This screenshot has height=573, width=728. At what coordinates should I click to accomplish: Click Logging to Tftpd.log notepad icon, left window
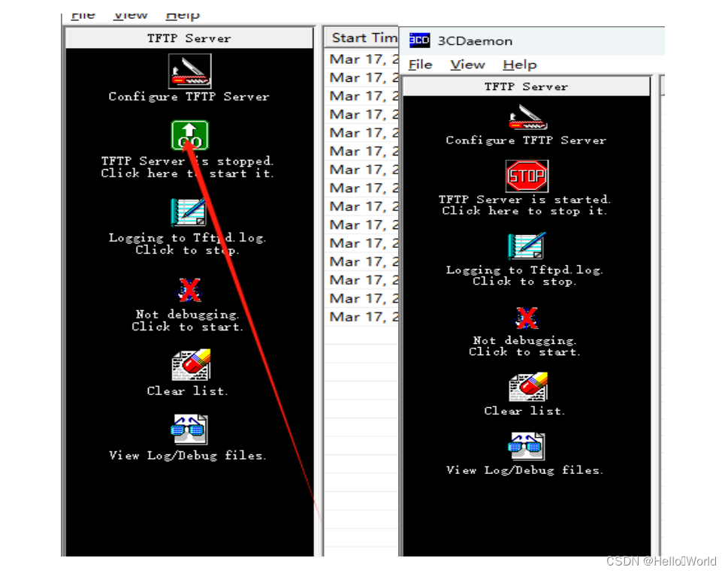click(x=188, y=212)
